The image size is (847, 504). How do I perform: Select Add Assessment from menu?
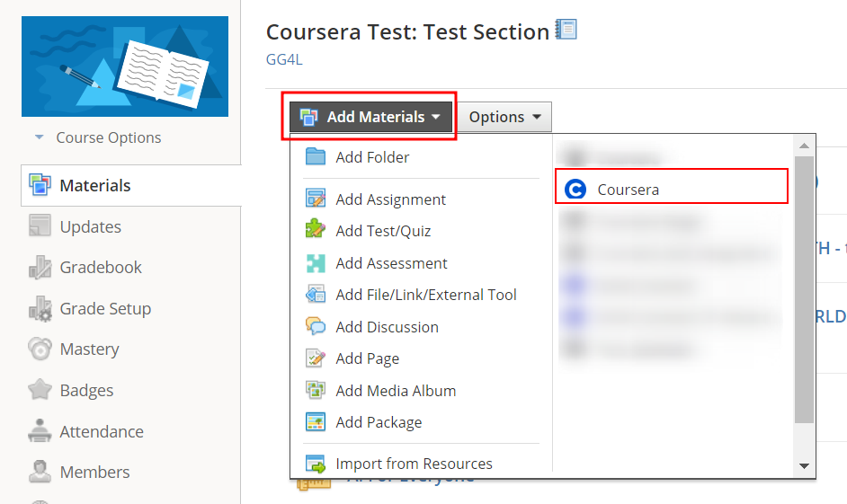(391, 263)
